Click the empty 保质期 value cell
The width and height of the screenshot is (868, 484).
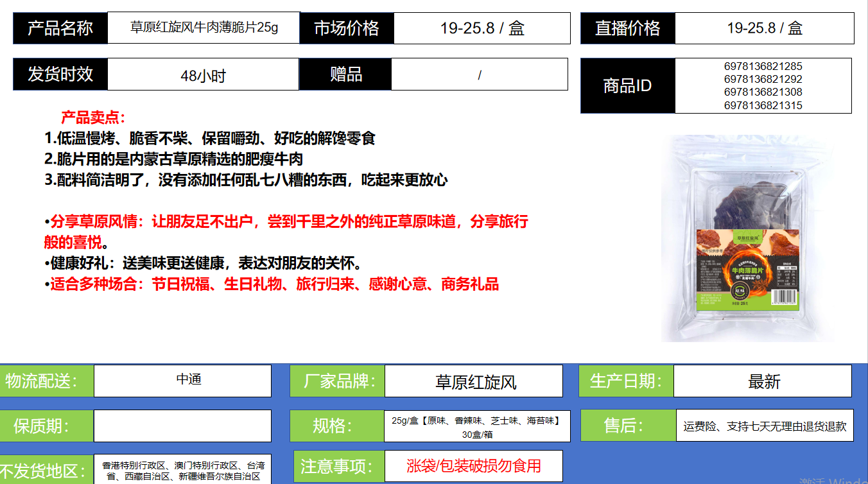coord(182,426)
